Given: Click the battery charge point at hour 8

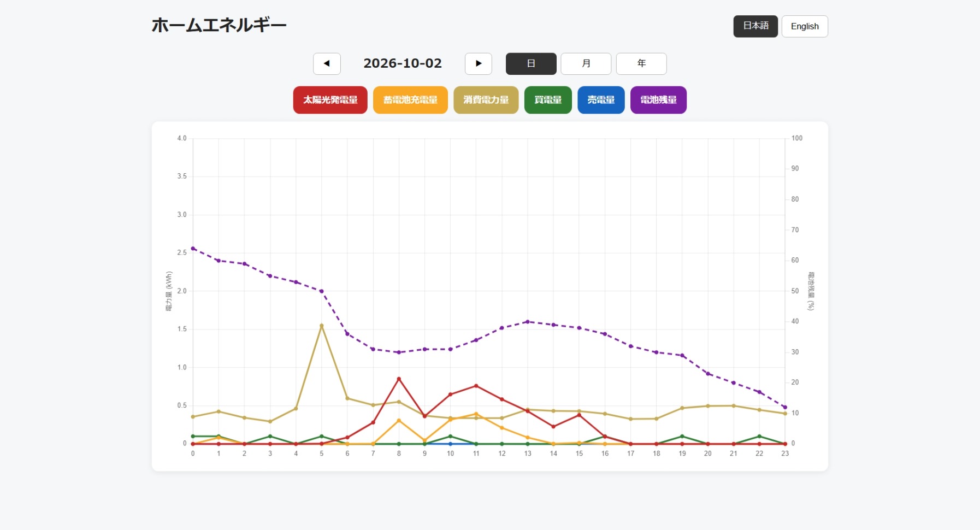Looking at the screenshot, I should tap(399, 420).
